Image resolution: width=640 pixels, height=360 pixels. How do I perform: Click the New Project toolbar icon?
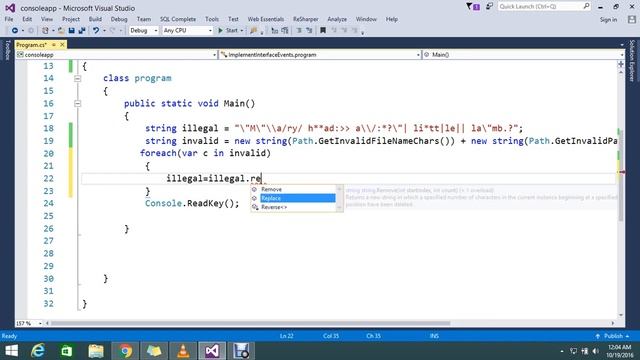45,31
